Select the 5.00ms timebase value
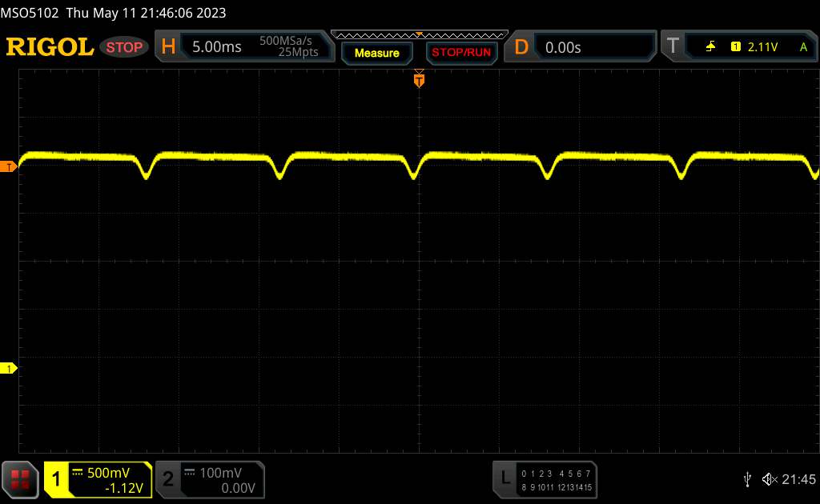The height and width of the screenshot is (504, 820). coord(216,47)
